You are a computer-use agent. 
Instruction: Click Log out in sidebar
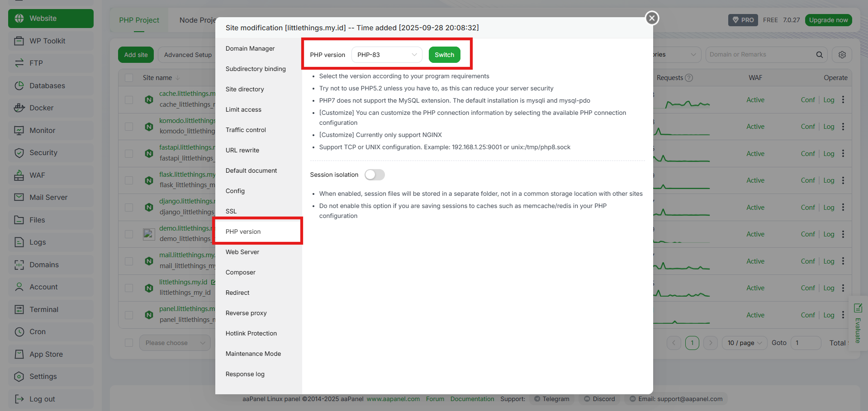51,399
